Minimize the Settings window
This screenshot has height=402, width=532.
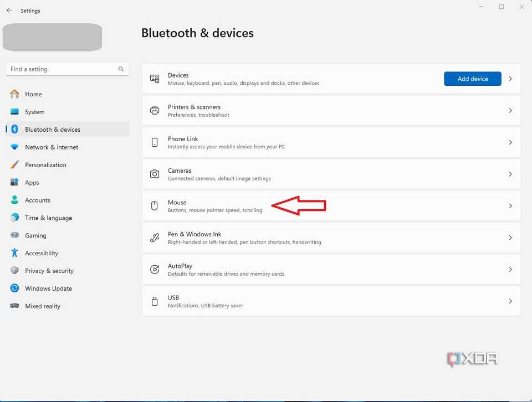(x=481, y=7)
